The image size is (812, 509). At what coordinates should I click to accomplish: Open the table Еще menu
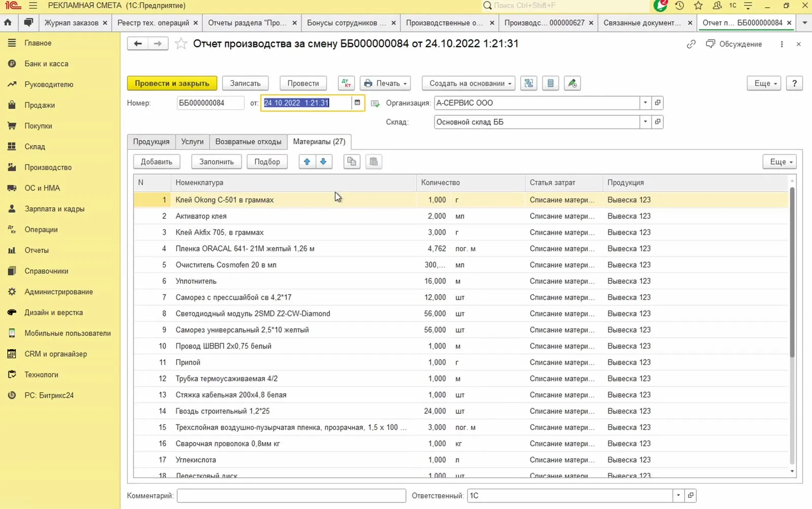[x=780, y=162]
